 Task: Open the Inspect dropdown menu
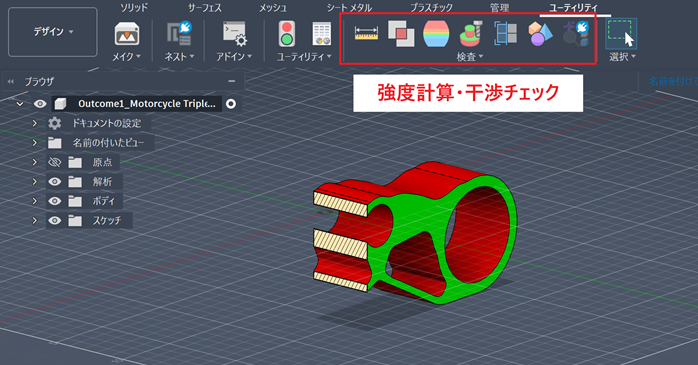(470, 57)
